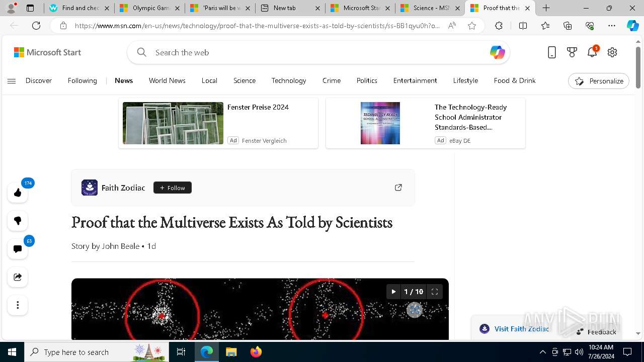644x362 pixels.
Task: Enter fullscreen slideshow view
Action: (435, 292)
